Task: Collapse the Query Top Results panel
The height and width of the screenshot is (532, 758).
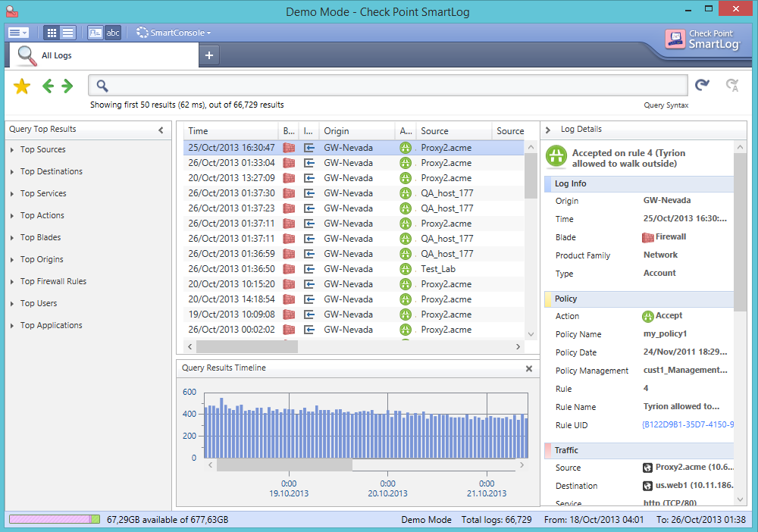Action: point(161,130)
